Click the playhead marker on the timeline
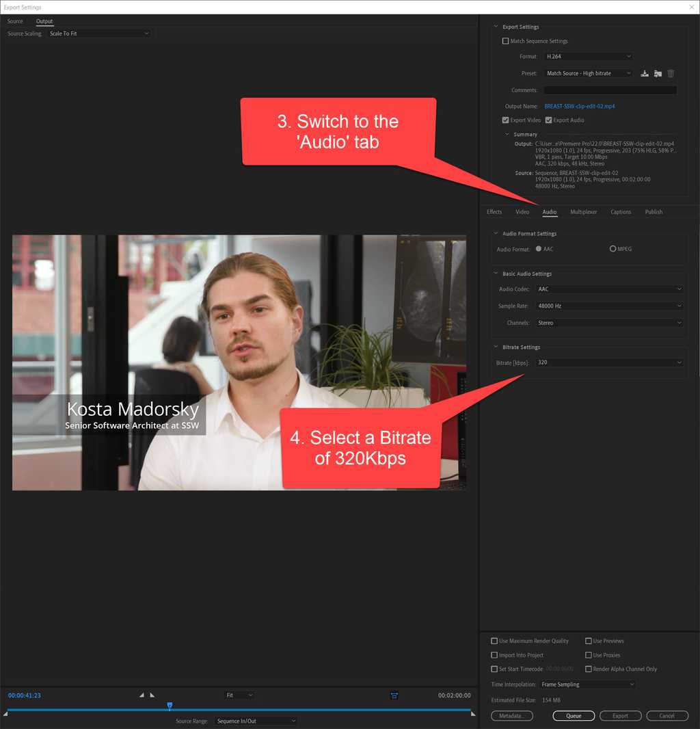Viewport: 700px width, 729px height. (x=170, y=704)
